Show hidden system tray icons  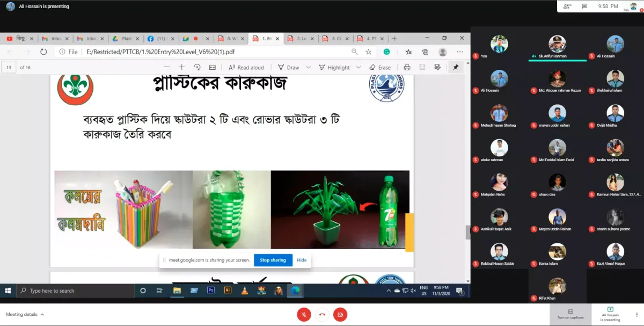389,291
